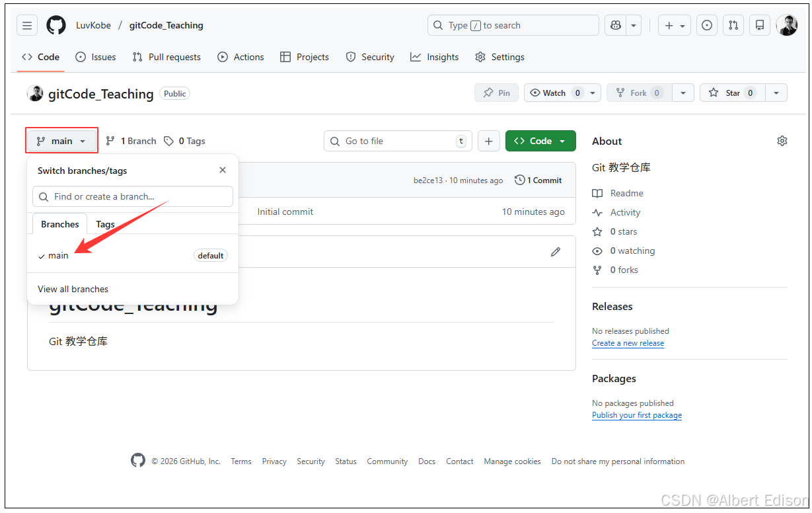Viewport: 812px width, 513px height.
Task: Open the create new plus menu
Action: [675, 26]
